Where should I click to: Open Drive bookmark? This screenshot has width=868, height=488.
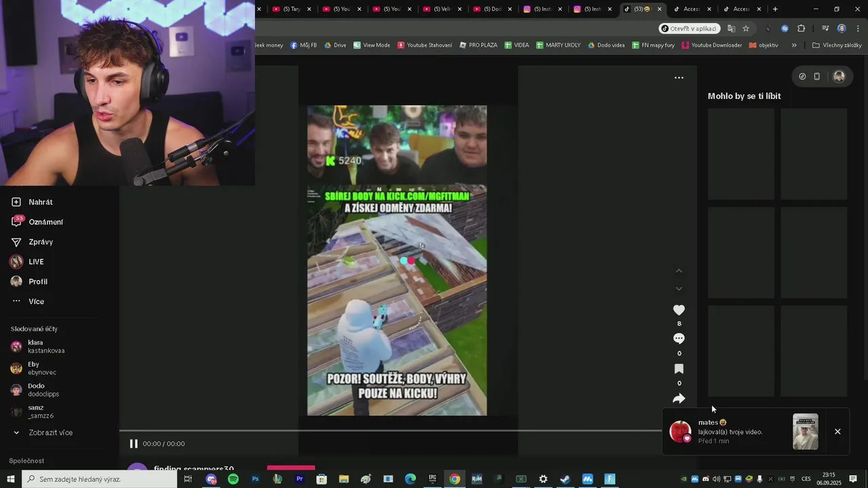335,45
